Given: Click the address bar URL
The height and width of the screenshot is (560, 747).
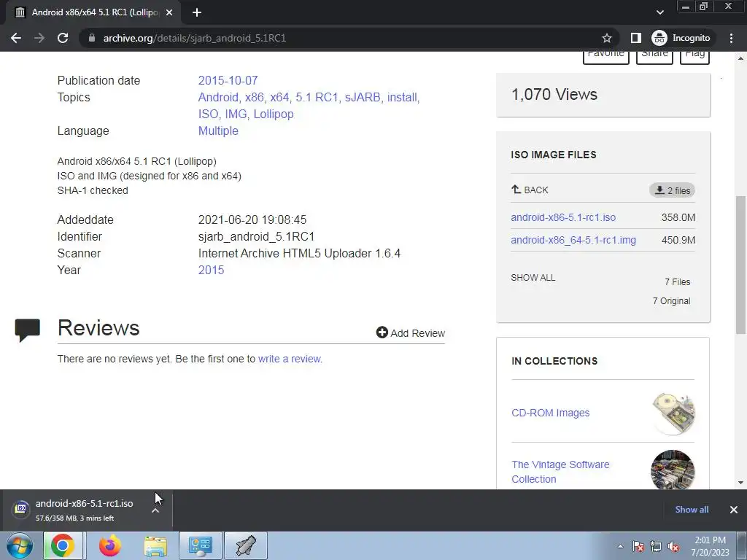Looking at the screenshot, I should point(194,38).
